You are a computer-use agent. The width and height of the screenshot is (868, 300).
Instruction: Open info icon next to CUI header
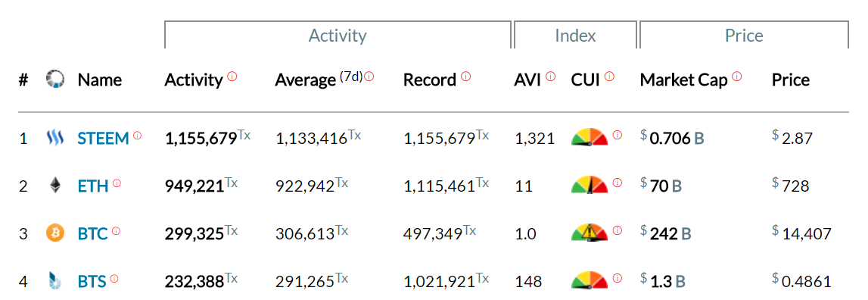[x=609, y=77]
